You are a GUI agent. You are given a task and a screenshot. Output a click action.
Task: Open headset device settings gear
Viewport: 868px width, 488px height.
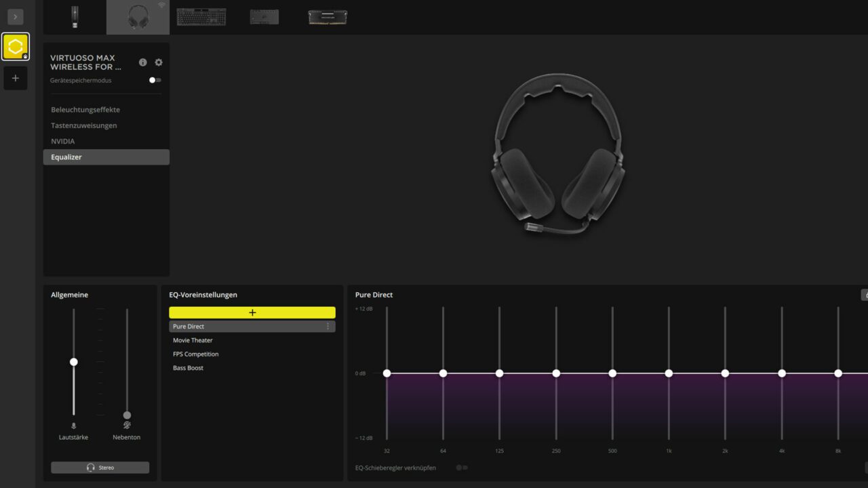point(159,62)
